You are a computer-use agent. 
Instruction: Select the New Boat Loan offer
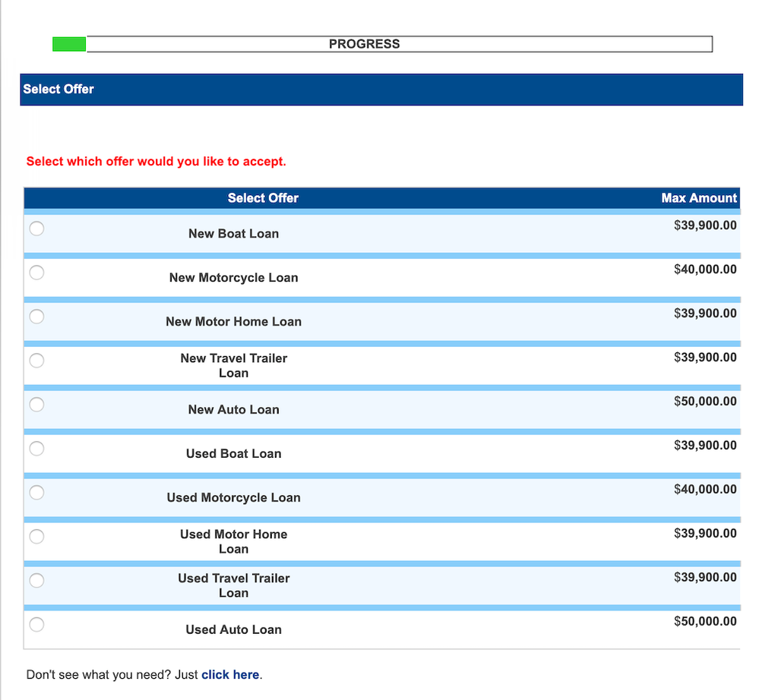[x=36, y=228]
